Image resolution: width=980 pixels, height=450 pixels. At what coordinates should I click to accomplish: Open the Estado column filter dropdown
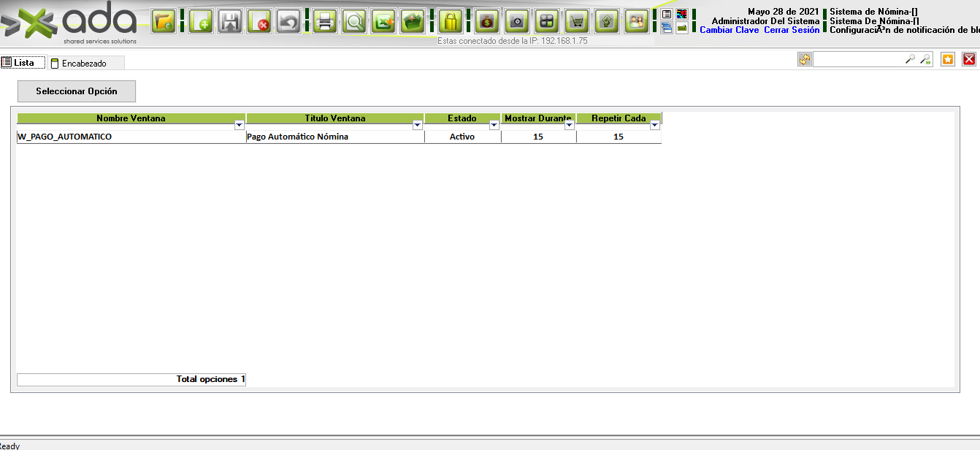494,126
